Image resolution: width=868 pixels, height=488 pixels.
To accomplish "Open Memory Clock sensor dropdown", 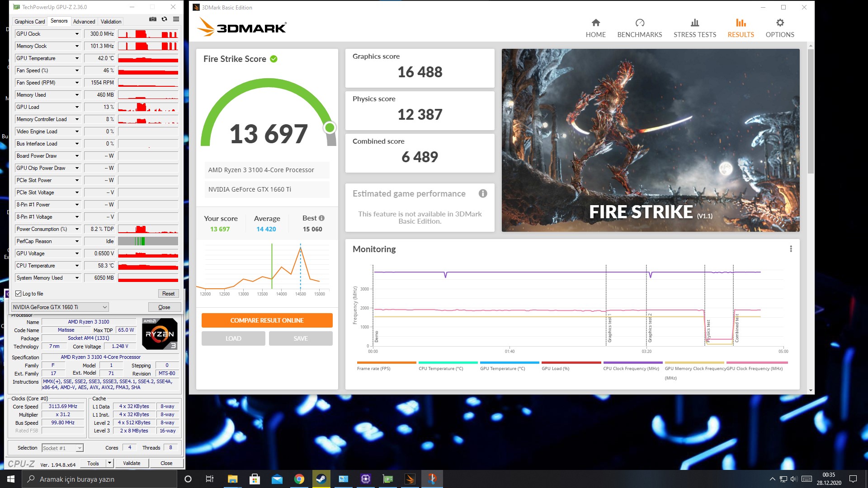I will click(77, 46).
